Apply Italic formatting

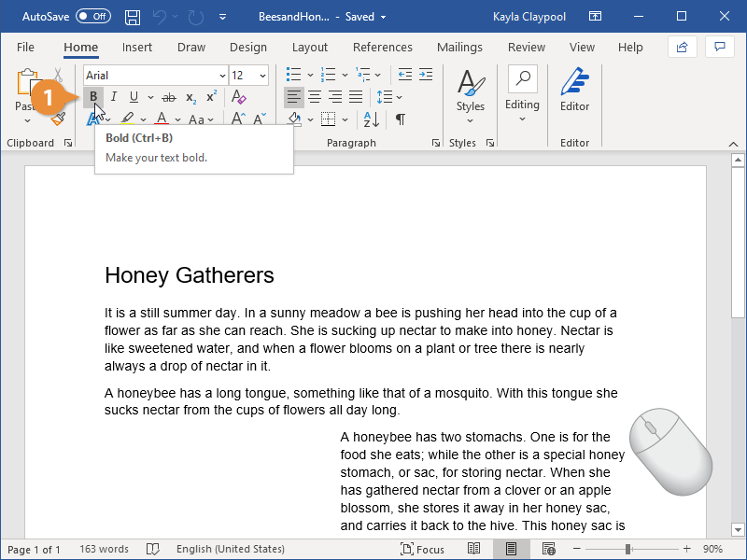(114, 97)
